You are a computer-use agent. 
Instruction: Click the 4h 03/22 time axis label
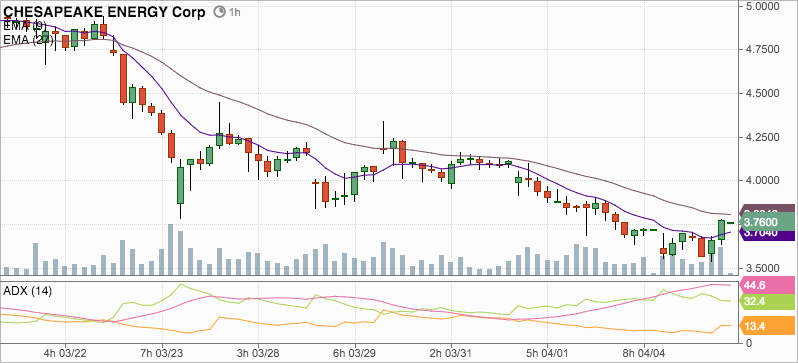tap(65, 353)
